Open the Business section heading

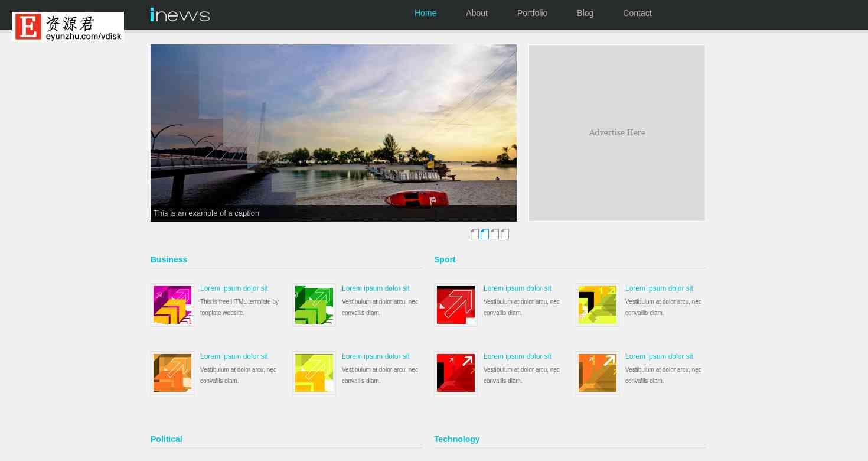click(169, 259)
